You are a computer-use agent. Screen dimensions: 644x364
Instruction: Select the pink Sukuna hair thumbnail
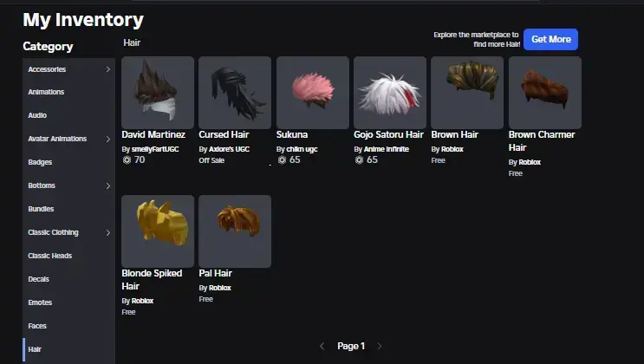(x=313, y=93)
